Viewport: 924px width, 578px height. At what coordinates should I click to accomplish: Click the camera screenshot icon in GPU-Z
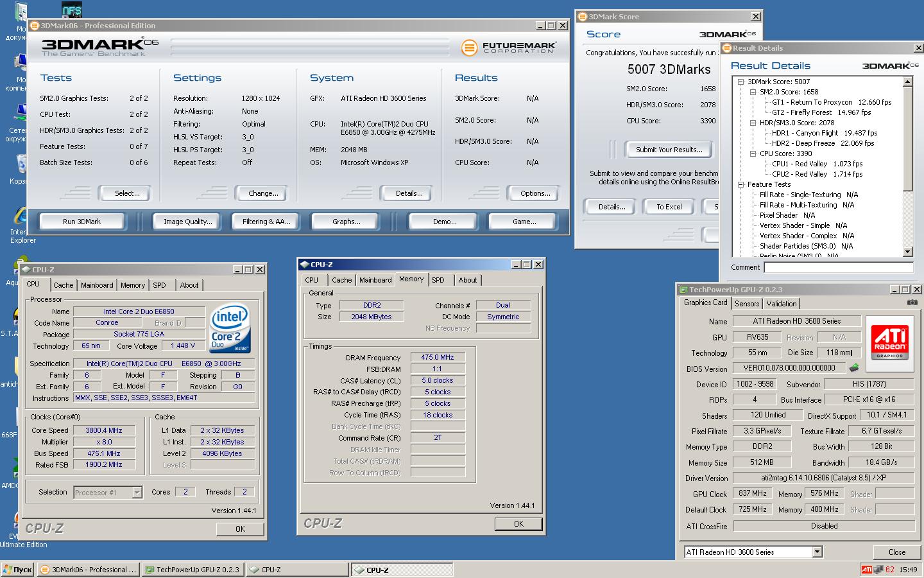pyautogui.click(x=912, y=302)
